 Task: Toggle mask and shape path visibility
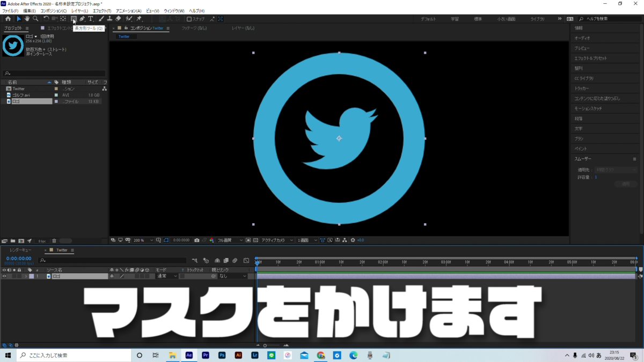[x=166, y=240]
